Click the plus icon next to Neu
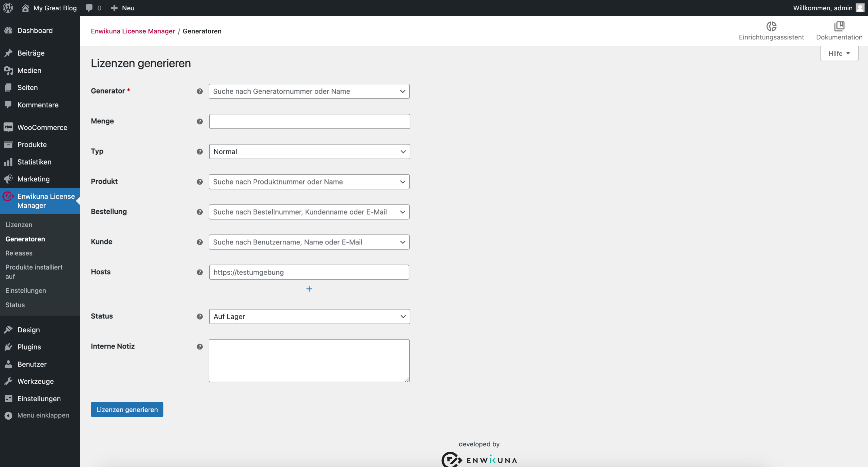The width and height of the screenshot is (868, 467). [x=114, y=8]
